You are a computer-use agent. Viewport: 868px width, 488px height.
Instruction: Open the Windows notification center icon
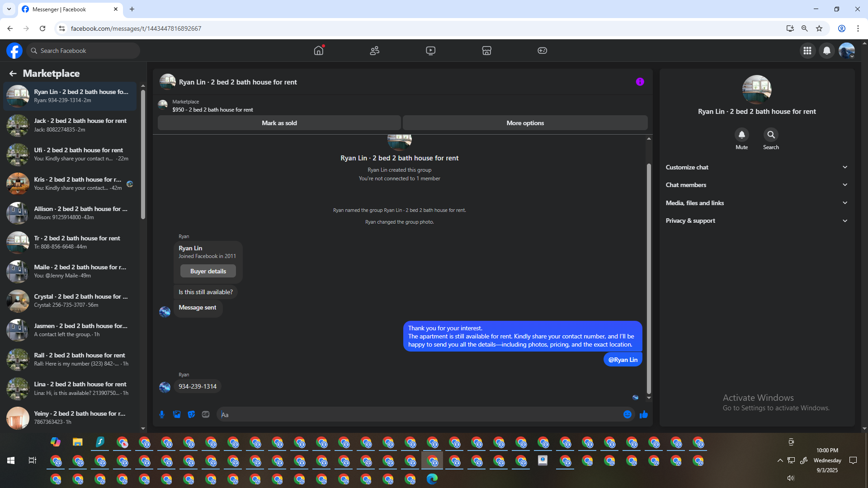(853, 460)
